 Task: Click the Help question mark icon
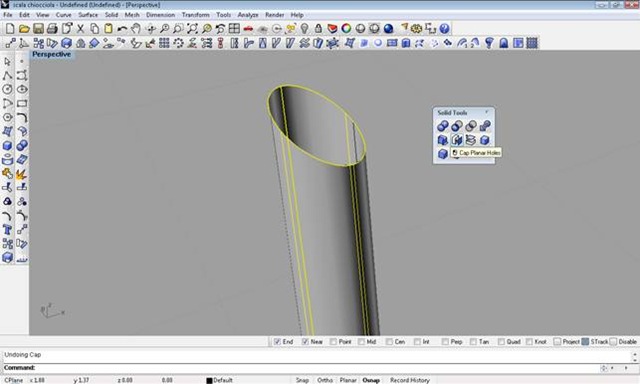pyautogui.click(x=444, y=29)
